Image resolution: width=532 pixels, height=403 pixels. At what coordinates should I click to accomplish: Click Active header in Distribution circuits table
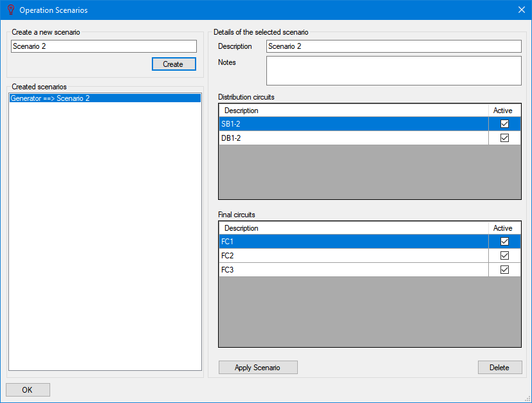point(504,111)
